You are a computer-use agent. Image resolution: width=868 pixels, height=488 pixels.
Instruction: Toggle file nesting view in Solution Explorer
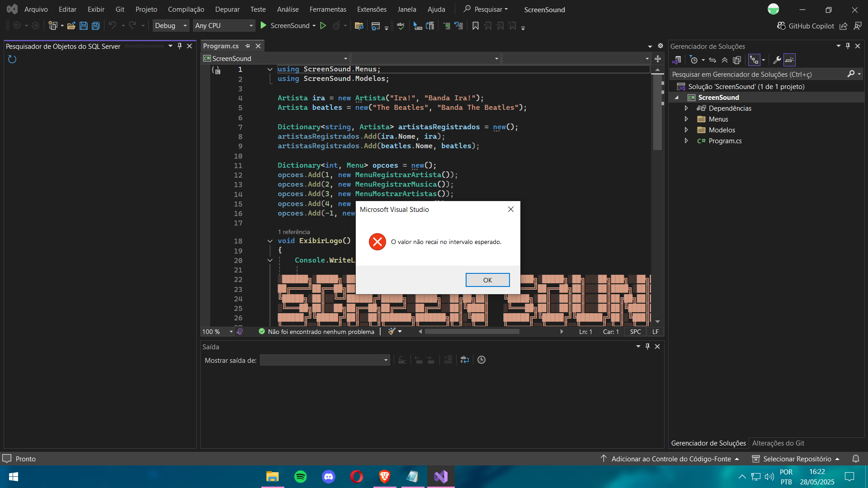click(x=754, y=60)
